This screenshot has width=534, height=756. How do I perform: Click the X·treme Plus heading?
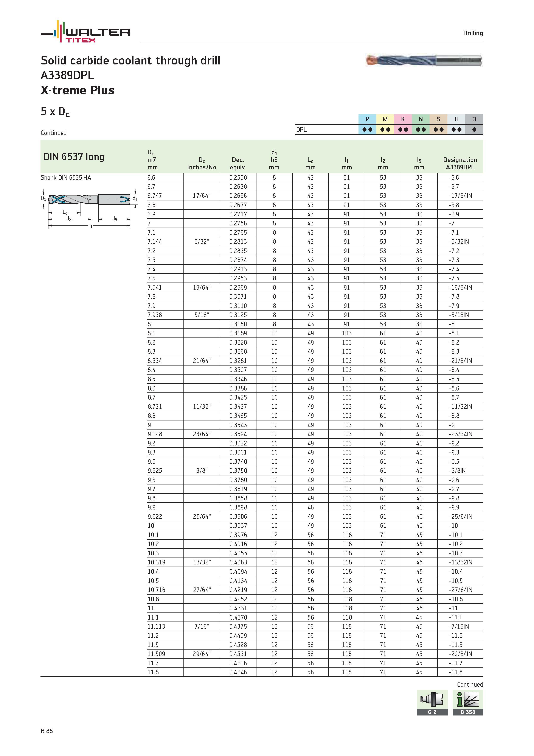(78, 90)
